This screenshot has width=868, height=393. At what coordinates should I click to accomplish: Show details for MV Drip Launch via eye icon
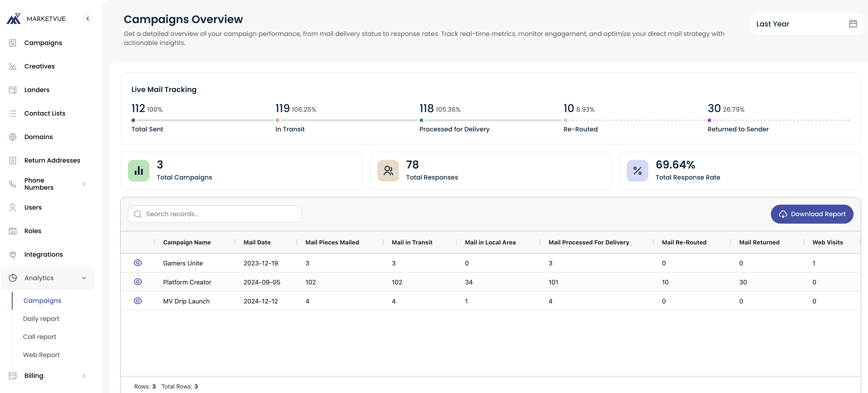click(138, 301)
